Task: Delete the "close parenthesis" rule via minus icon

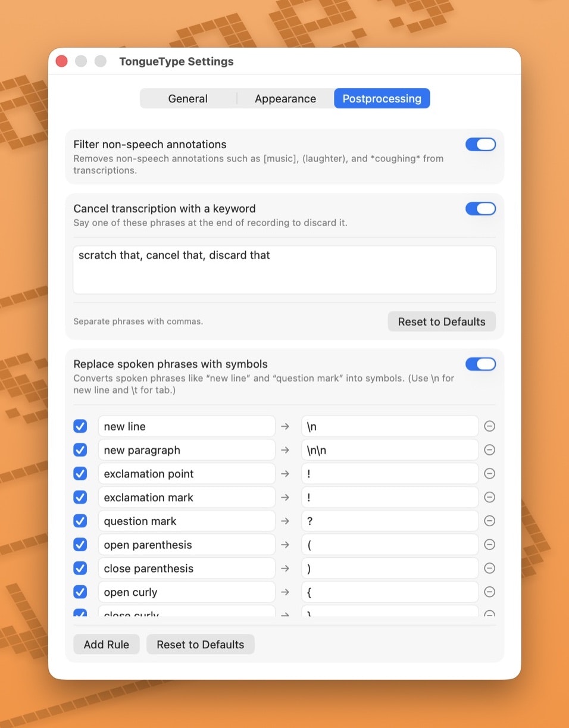Action: point(490,568)
